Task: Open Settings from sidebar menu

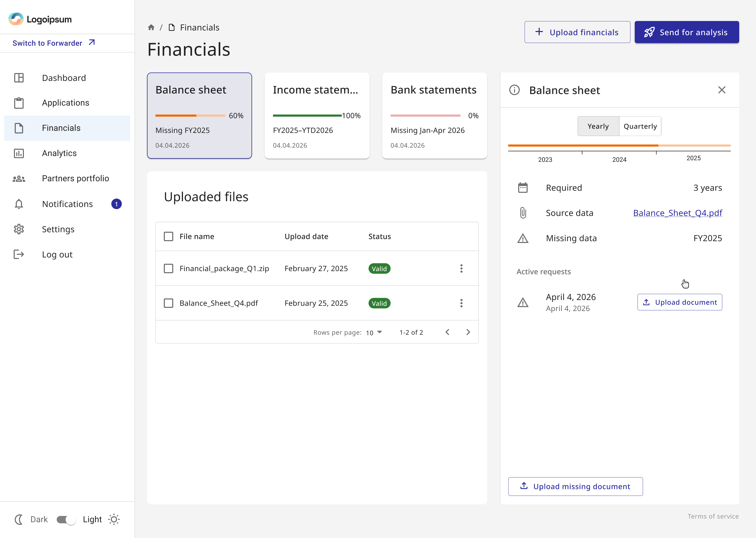Action: click(67, 229)
